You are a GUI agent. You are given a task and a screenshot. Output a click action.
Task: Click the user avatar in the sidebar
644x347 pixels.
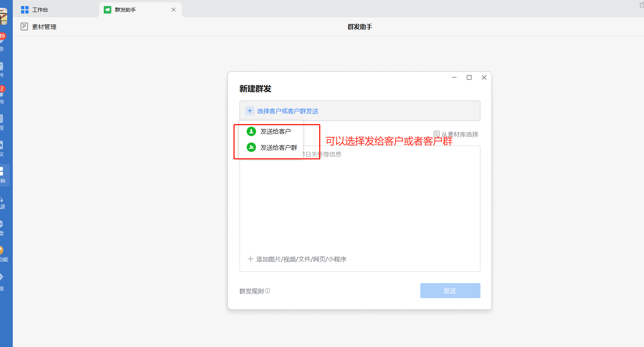click(3, 16)
